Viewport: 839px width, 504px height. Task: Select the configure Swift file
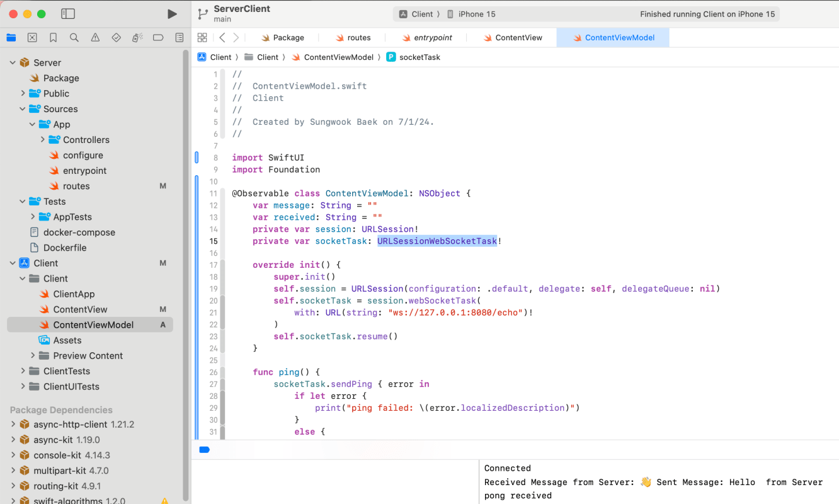[83, 155]
